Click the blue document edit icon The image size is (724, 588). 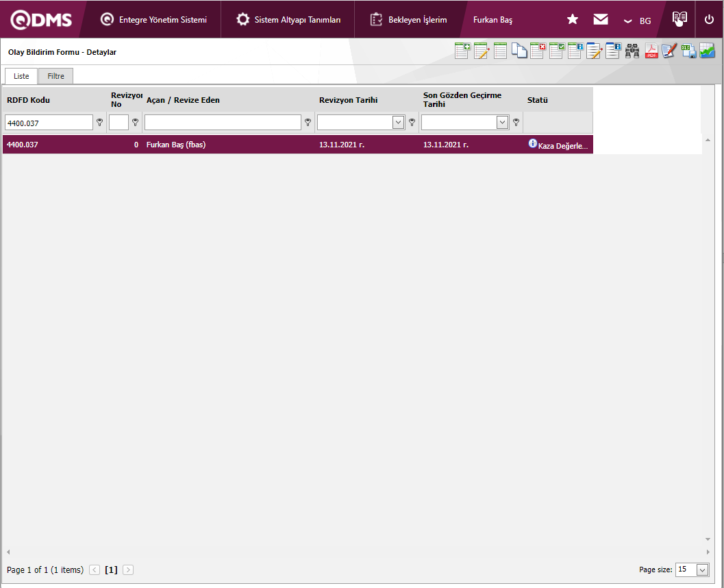click(595, 51)
